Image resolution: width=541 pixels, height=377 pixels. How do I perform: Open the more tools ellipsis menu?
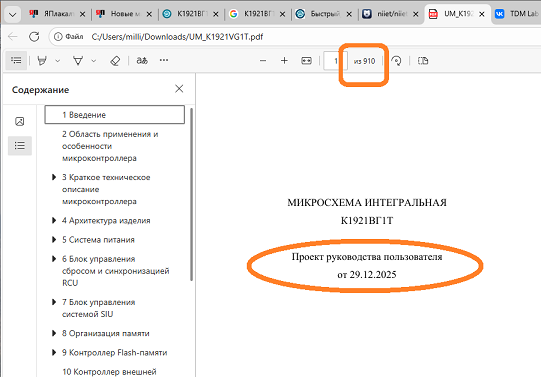click(164, 60)
